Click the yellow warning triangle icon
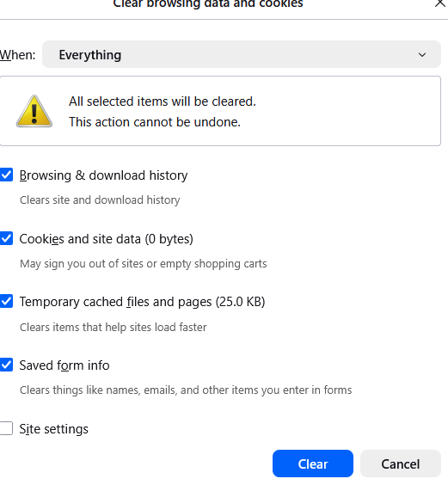 coord(34,111)
